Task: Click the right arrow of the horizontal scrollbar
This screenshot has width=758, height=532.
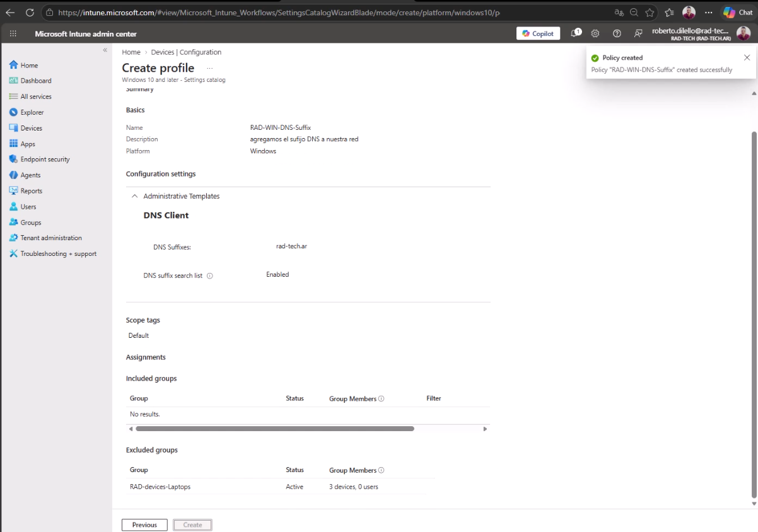Action: point(485,429)
